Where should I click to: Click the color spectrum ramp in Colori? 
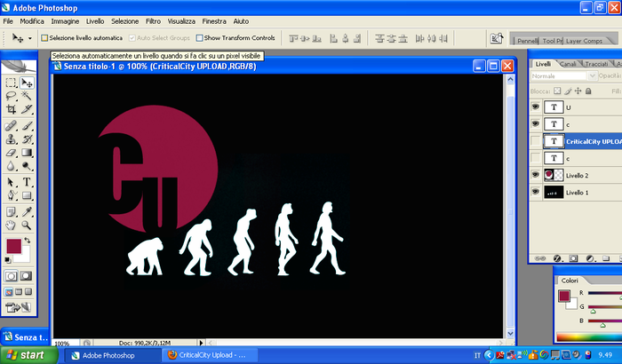click(x=589, y=338)
